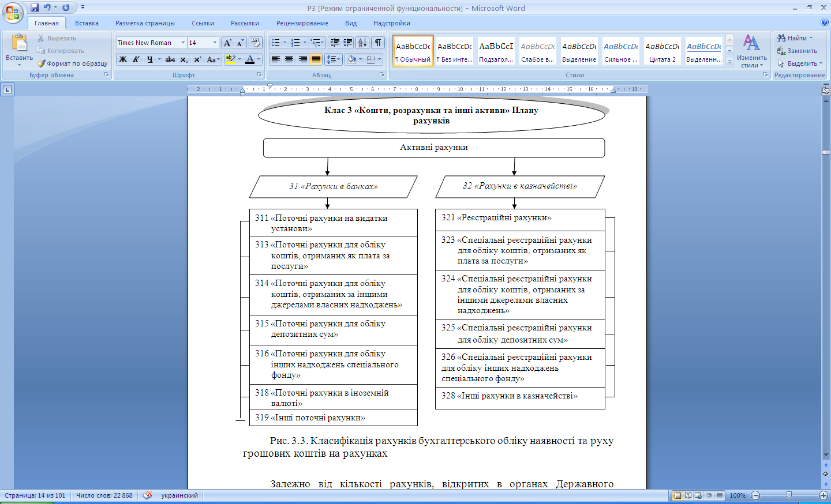Redo the last action
Screen dimensions: 831x504
tap(66, 7)
